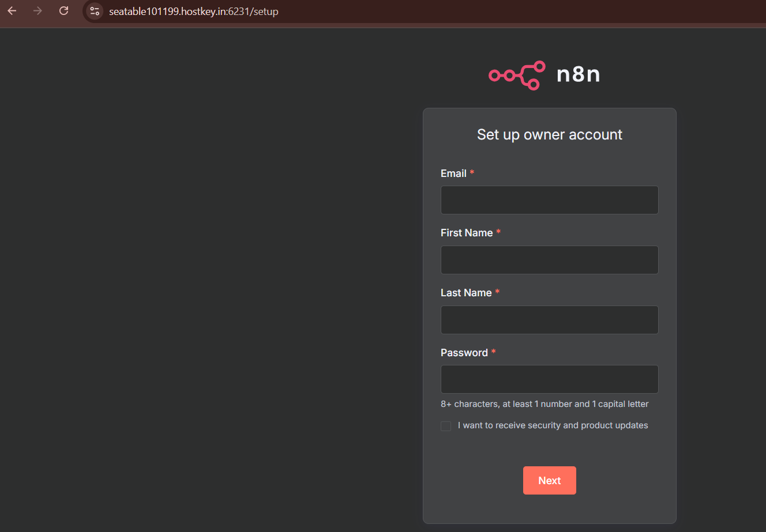Focus the Email input field

point(549,200)
